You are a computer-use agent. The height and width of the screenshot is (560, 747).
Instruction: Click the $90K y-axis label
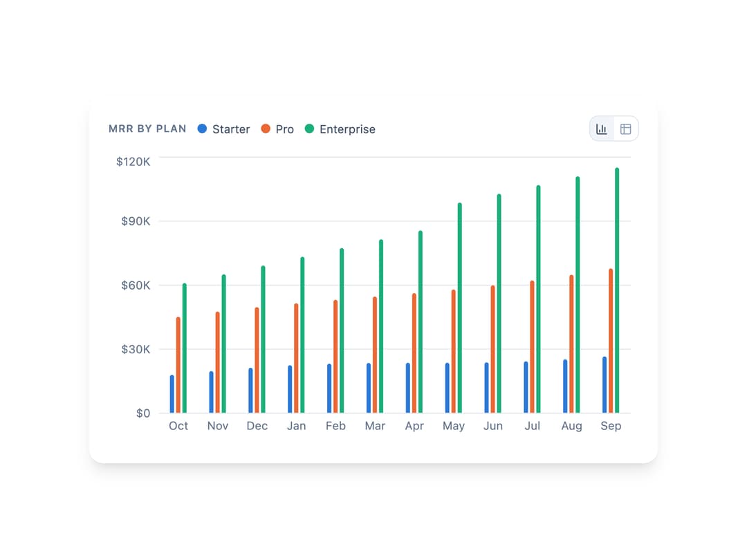pos(136,221)
